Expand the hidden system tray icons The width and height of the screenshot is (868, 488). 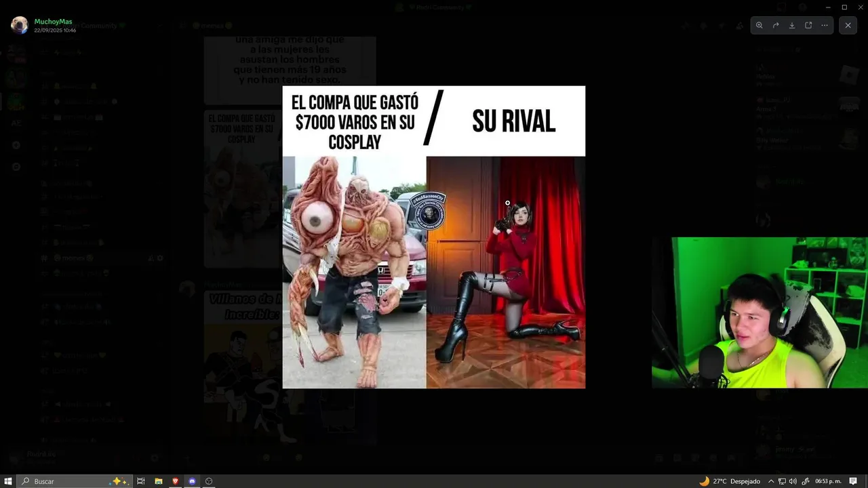(771, 481)
